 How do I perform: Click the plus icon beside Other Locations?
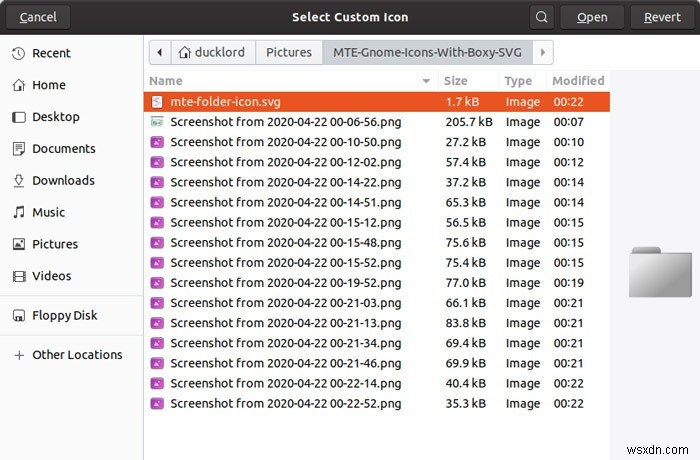click(x=19, y=355)
